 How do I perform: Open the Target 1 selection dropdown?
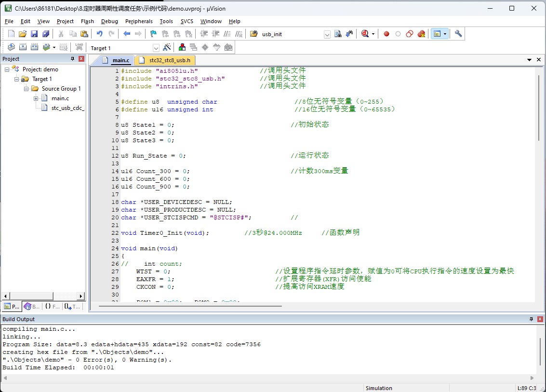(x=156, y=48)
